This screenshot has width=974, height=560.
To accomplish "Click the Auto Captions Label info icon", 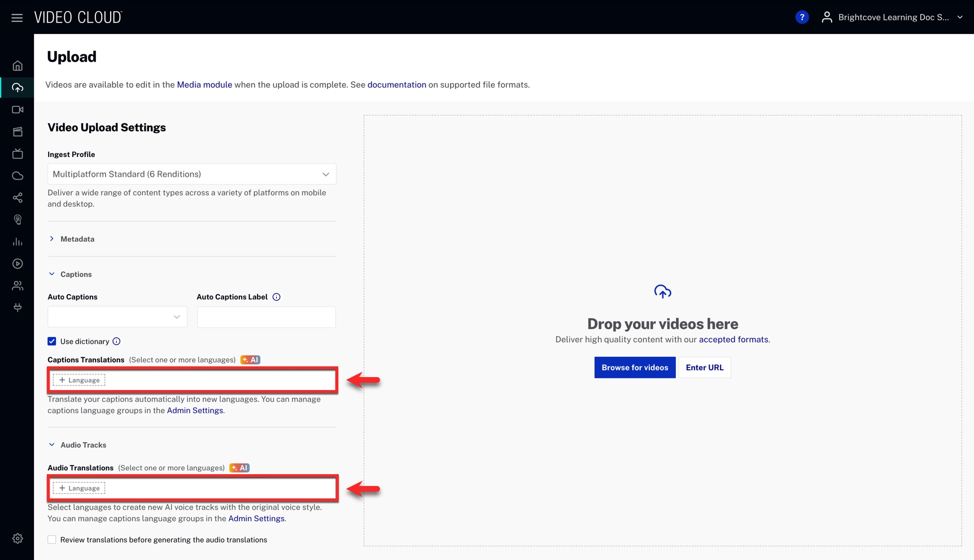I will (x=276, y=297).
